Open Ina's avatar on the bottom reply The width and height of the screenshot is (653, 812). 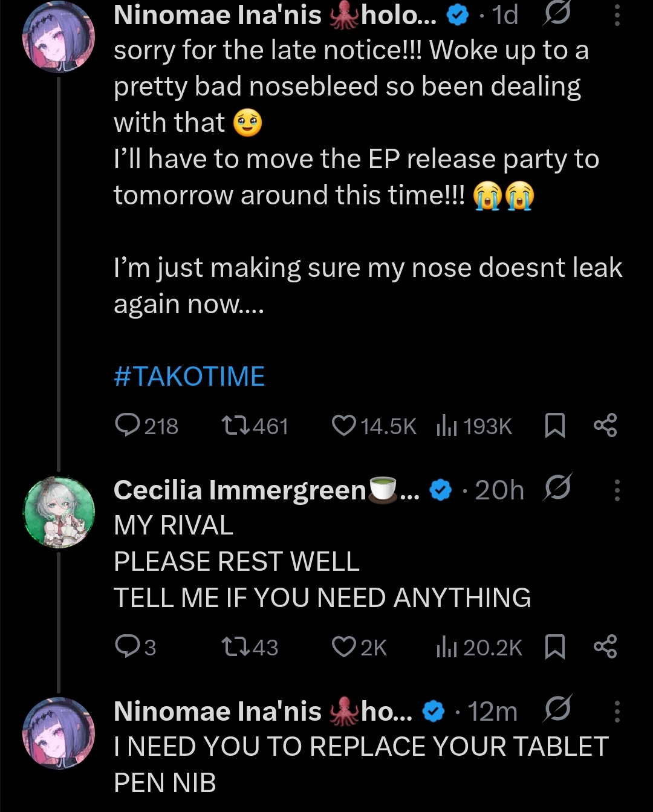59,733
